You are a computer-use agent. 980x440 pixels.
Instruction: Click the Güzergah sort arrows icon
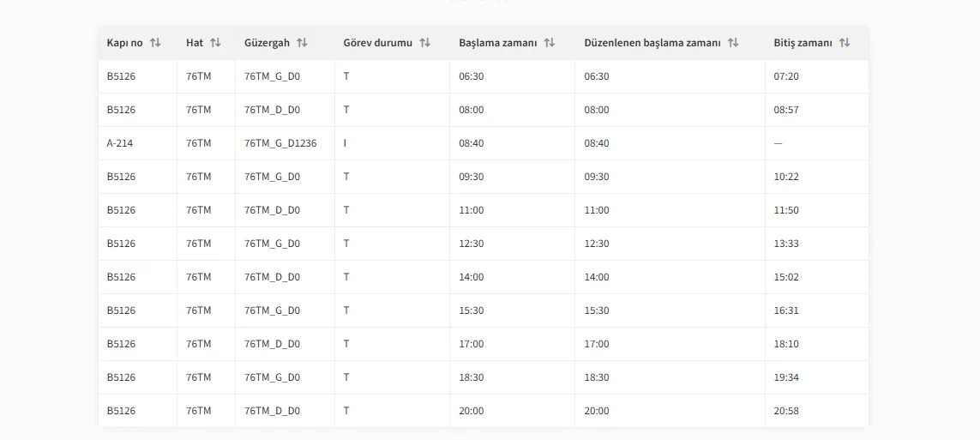pos(302,43)
